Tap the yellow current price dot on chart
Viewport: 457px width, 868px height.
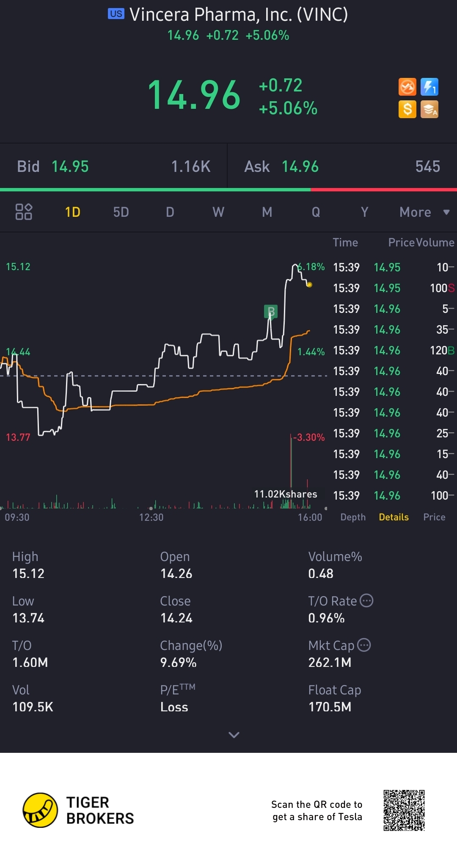tap(309, 285)
